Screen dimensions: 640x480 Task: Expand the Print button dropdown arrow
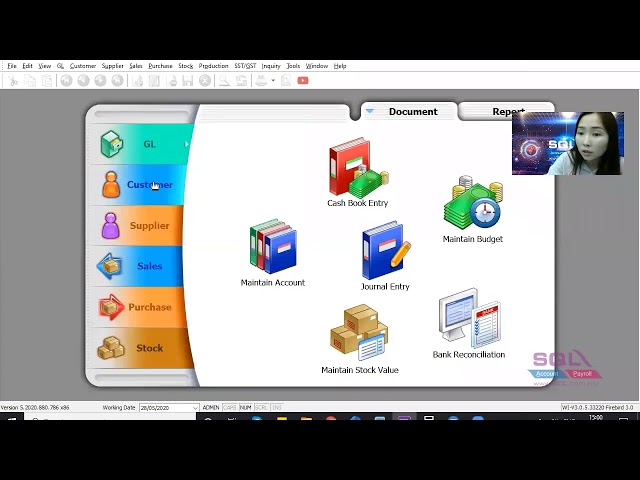(273, 81)
